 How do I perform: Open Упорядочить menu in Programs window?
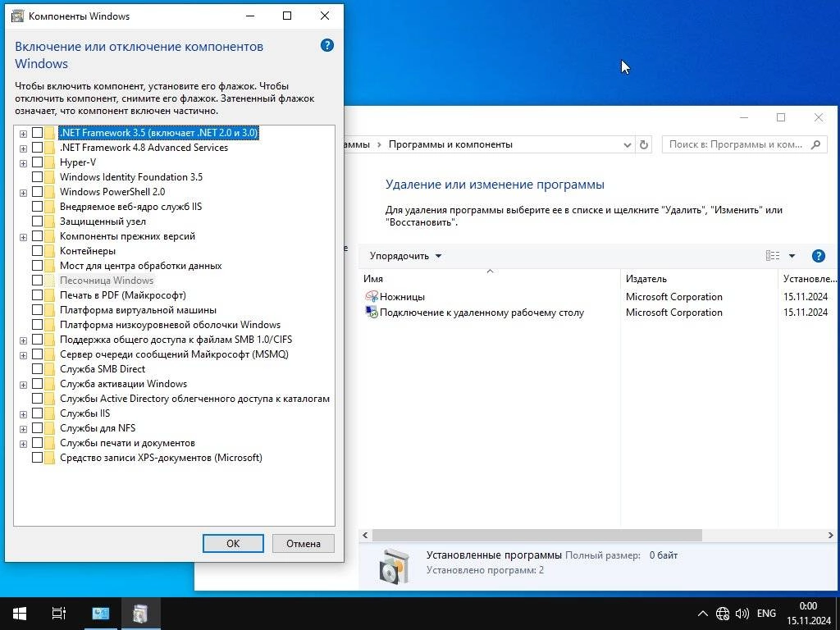click(405, 256)
